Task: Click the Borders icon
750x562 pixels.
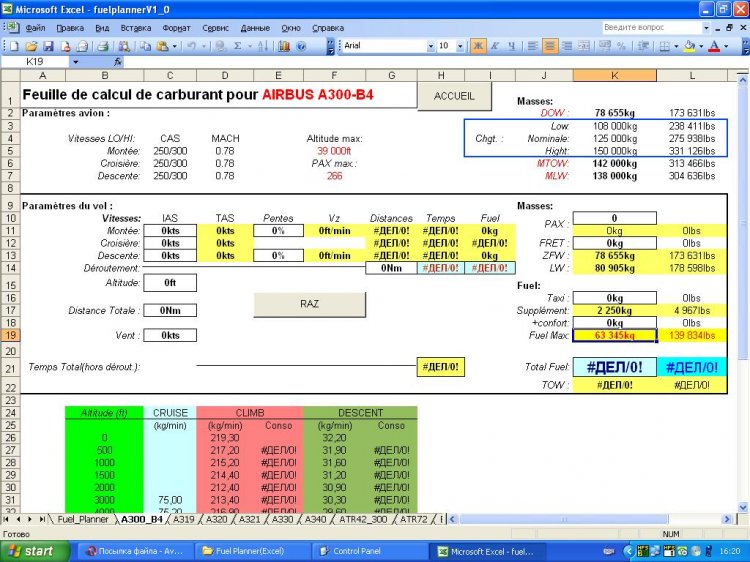Action: point(664,46)
